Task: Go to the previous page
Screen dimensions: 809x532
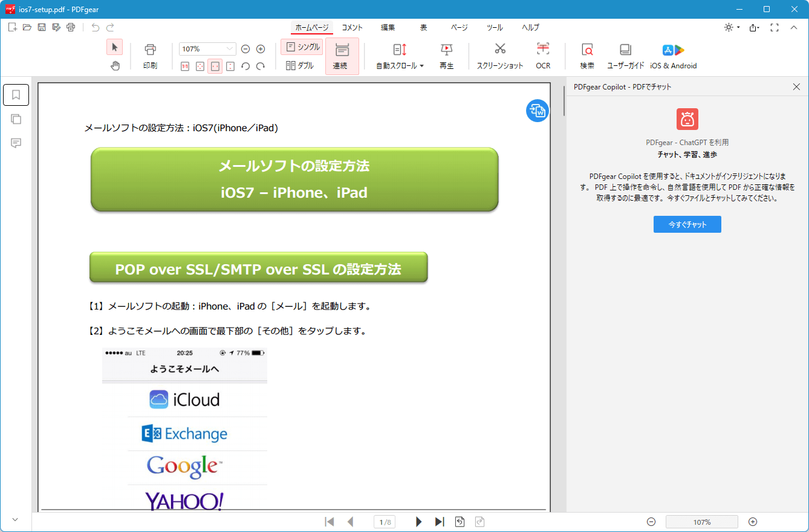Action: [x=350, y=522]
